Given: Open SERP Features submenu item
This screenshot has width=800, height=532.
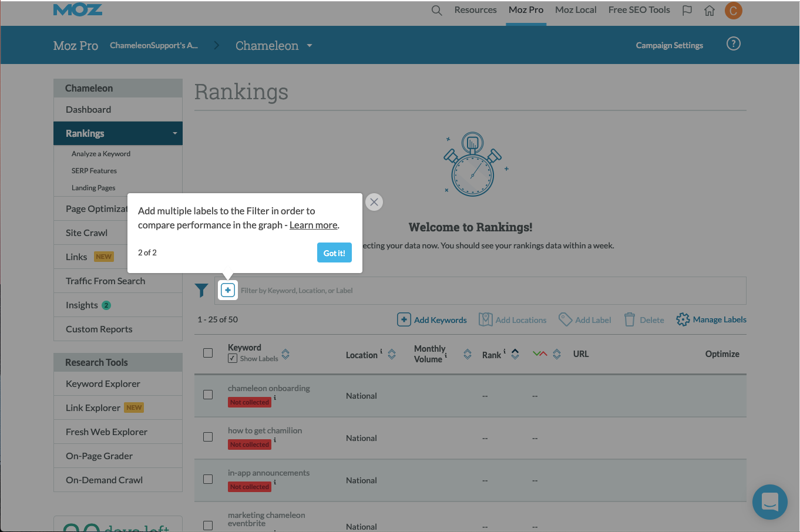Looking at the screenshot, I should [94, 171].
